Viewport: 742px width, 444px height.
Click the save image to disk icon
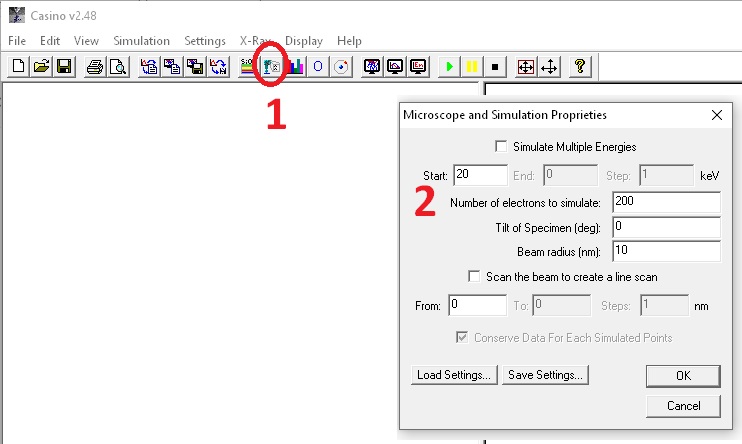[194, 66]
